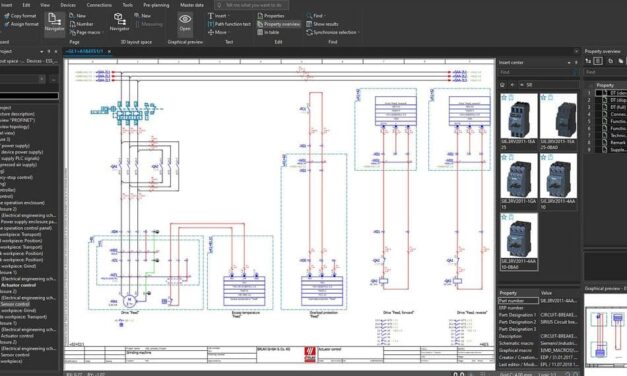627x376 pixels.
Task: Select 'device power supply' tree item
Action: (x=22, y=152)
